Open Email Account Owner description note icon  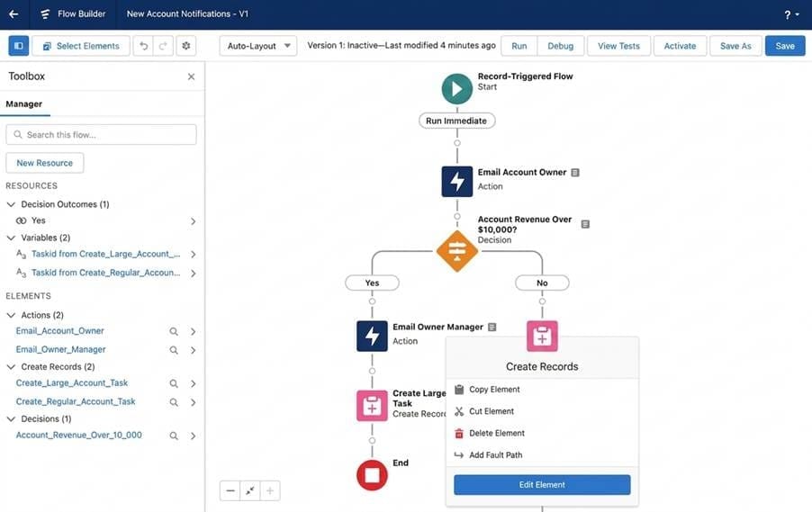(x=575, y=173)
